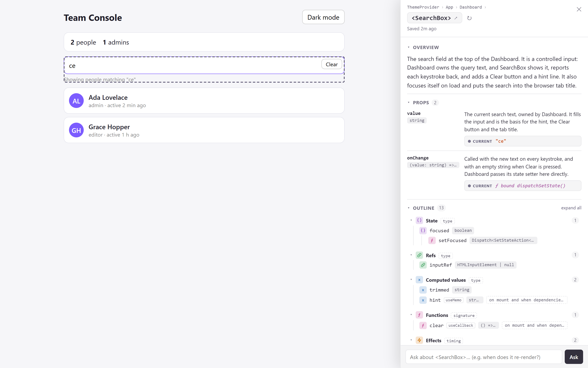Collapse the Computed values group
The height and width of the screenshot is (368, 588).
[x=411, y=280]
